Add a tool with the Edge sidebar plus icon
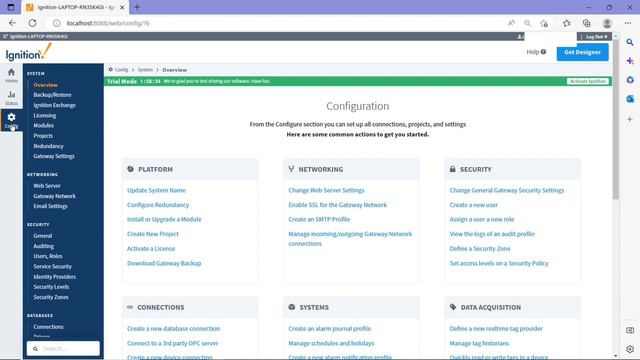This screenshot has height=360, width=640. (630, 119)
